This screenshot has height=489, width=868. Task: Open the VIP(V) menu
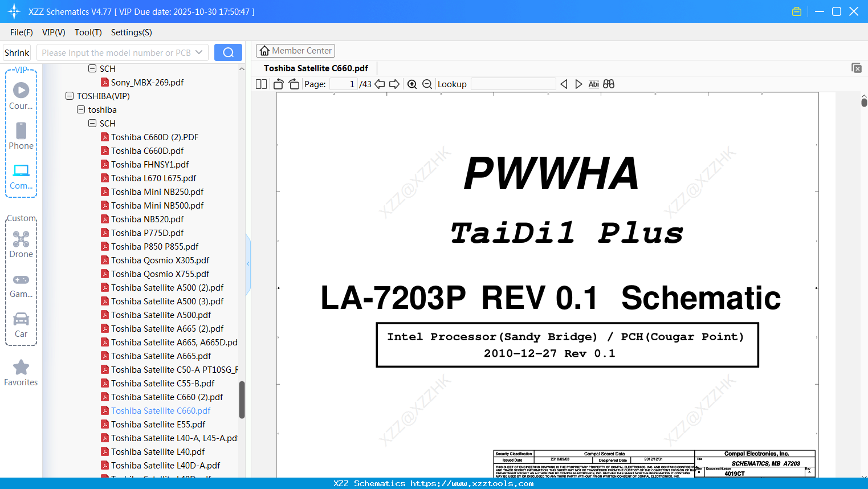54,32
